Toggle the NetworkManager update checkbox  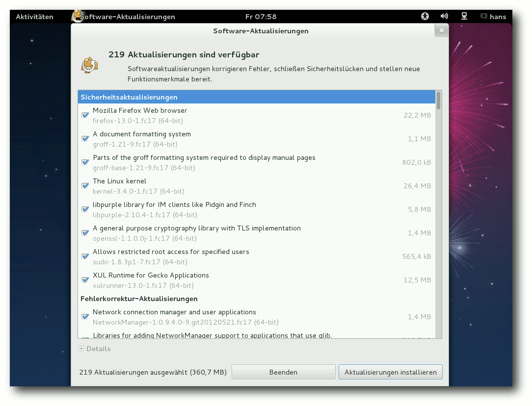[85, 317]
